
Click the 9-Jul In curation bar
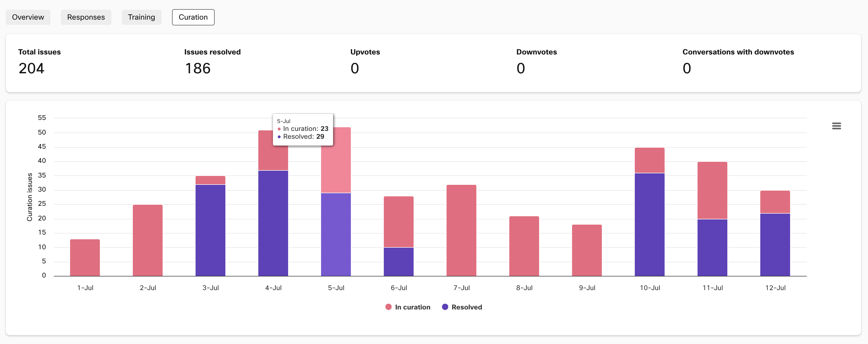pyautogui.click(x=587, y=250)
